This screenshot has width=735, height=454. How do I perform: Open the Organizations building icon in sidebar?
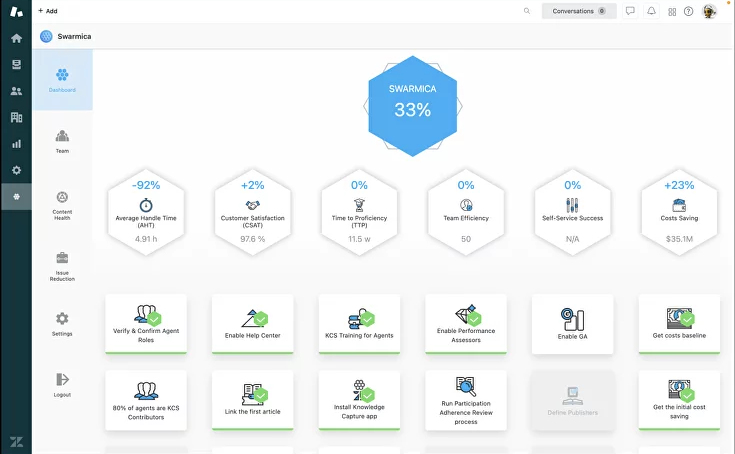(x=16, y=117)
